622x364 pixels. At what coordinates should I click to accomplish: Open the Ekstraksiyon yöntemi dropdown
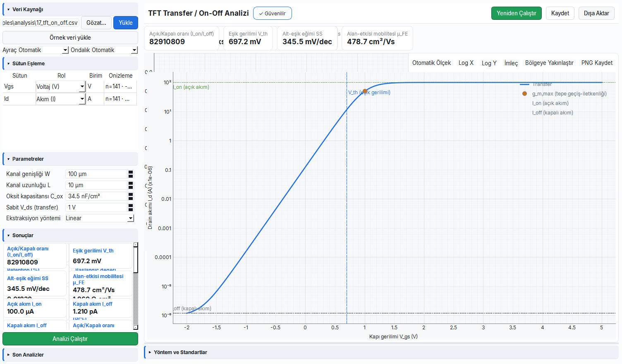click(x=99, y=218)
